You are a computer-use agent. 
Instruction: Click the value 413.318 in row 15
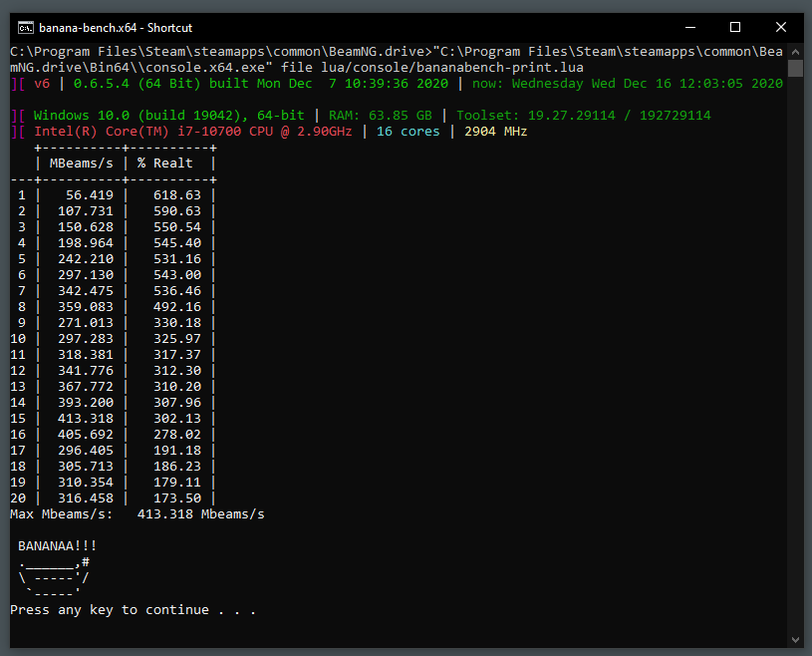click(86, 419)
